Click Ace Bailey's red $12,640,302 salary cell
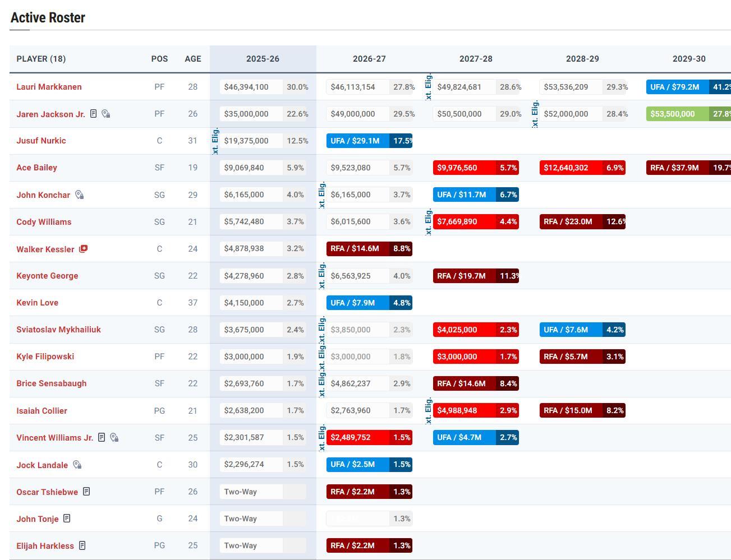This screenshot has width=731, height=560. tap(570, 168)
